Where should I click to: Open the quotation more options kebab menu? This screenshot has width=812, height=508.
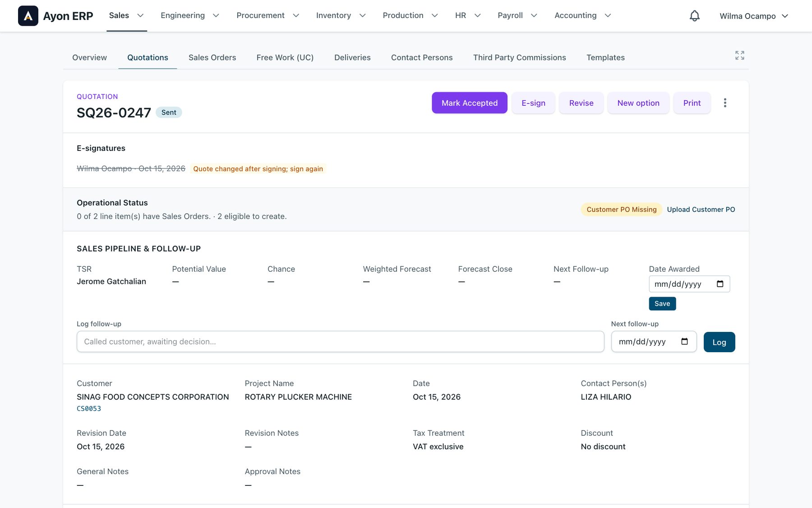[725, 103]
